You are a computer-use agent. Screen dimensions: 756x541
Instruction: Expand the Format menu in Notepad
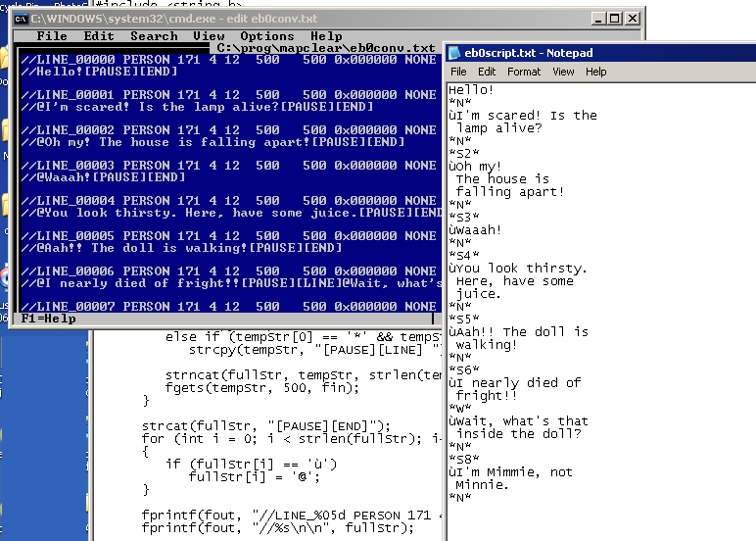[524, 72]
